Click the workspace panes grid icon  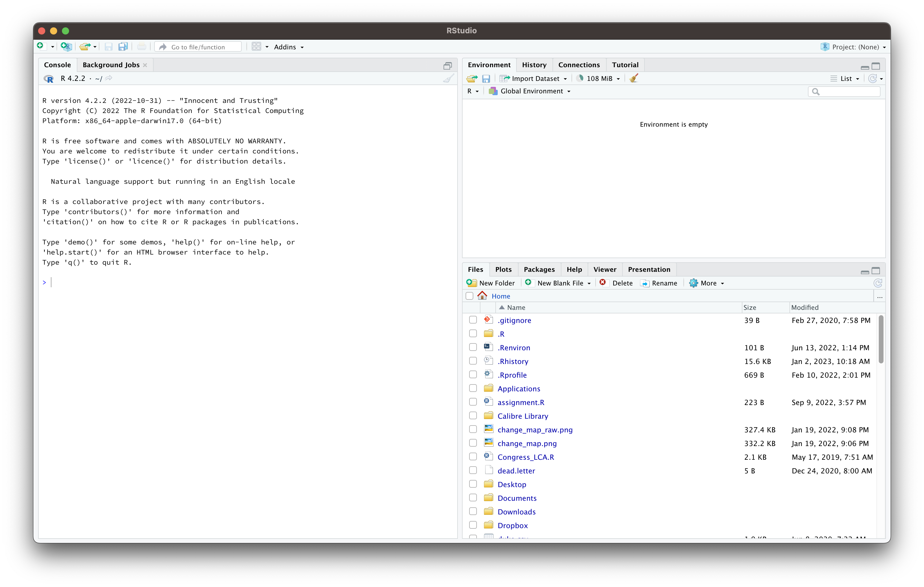(x=256, y=47)
